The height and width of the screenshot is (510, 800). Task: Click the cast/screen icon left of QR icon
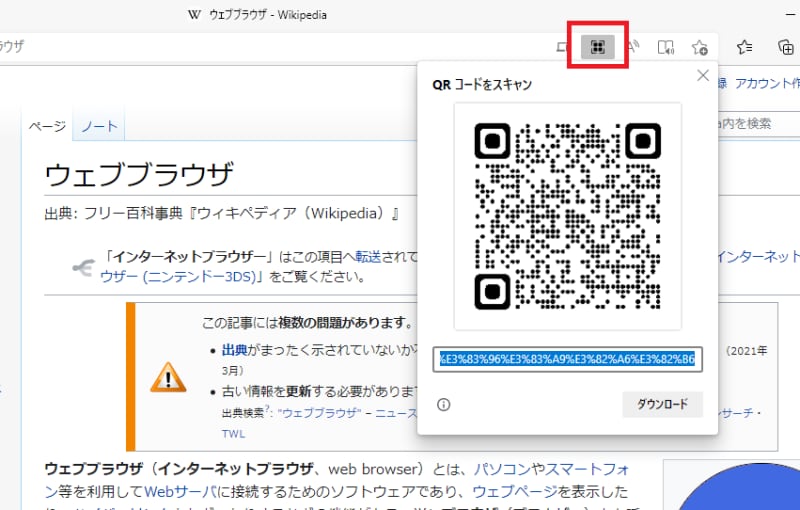563,47
